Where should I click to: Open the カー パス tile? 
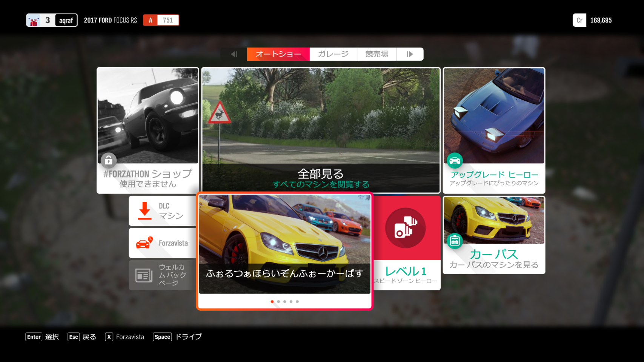click(x=494, y=235)
